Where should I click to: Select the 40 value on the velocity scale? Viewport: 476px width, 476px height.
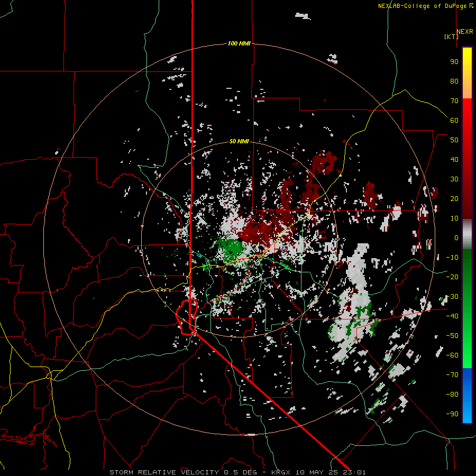click(x=454, y=160)
